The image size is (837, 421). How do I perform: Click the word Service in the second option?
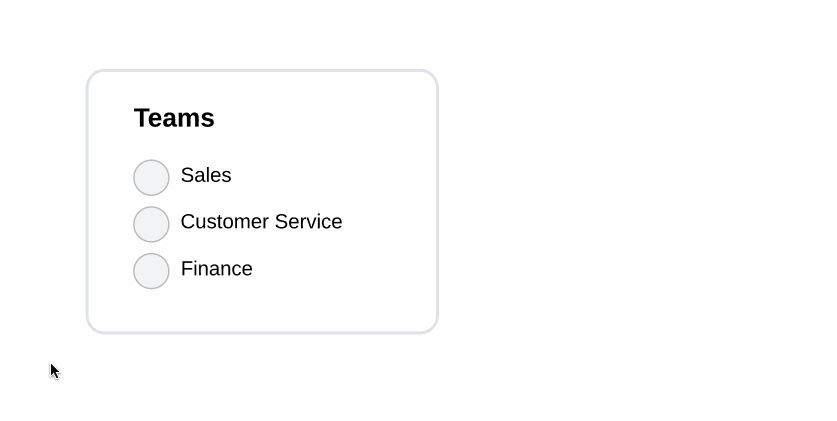(310, 222)
